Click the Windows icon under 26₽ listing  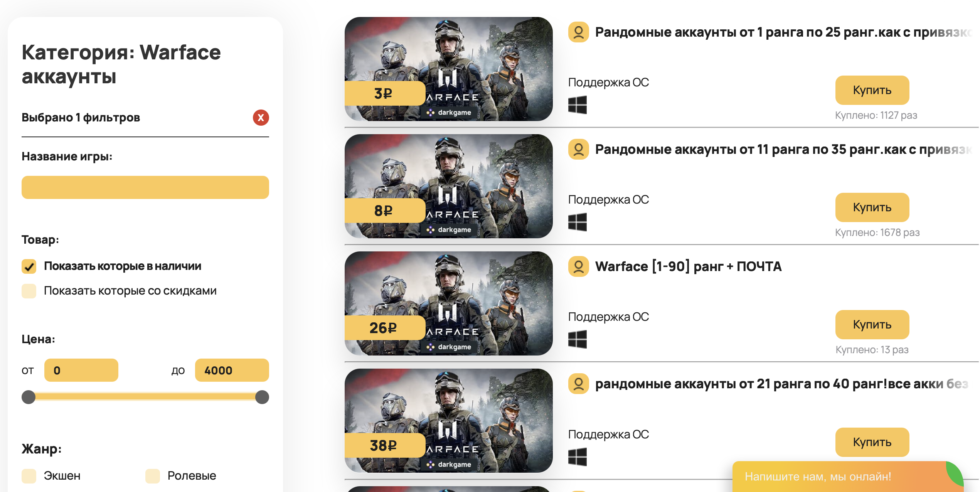point(577,339)
